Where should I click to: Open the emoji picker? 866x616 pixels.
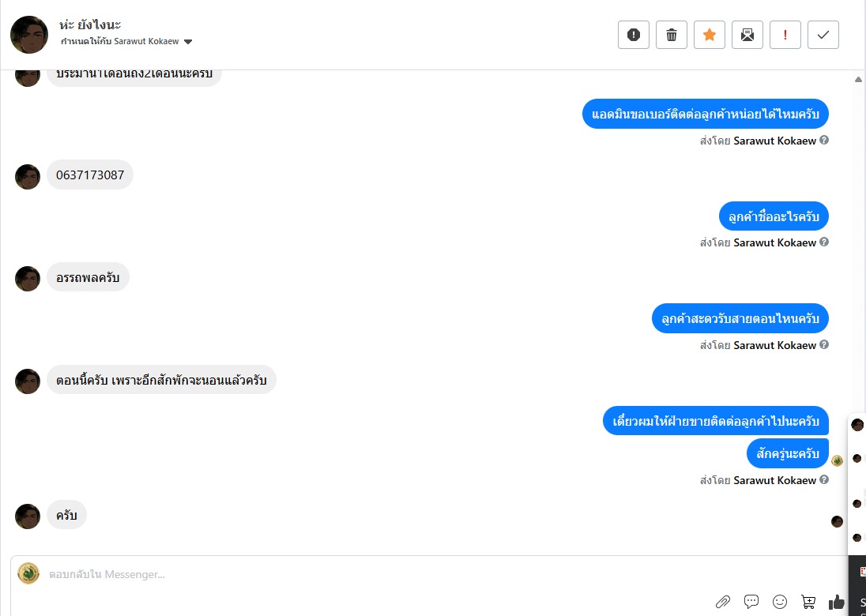tap(780, 602)
